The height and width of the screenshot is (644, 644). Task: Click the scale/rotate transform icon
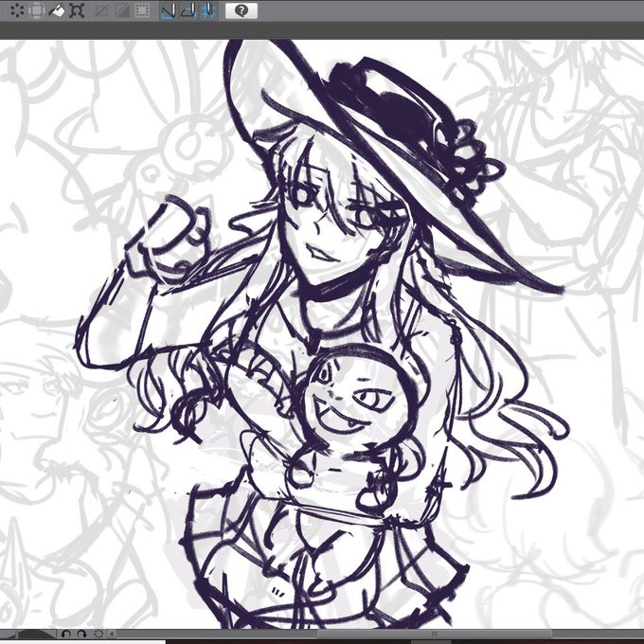point(37,10)
